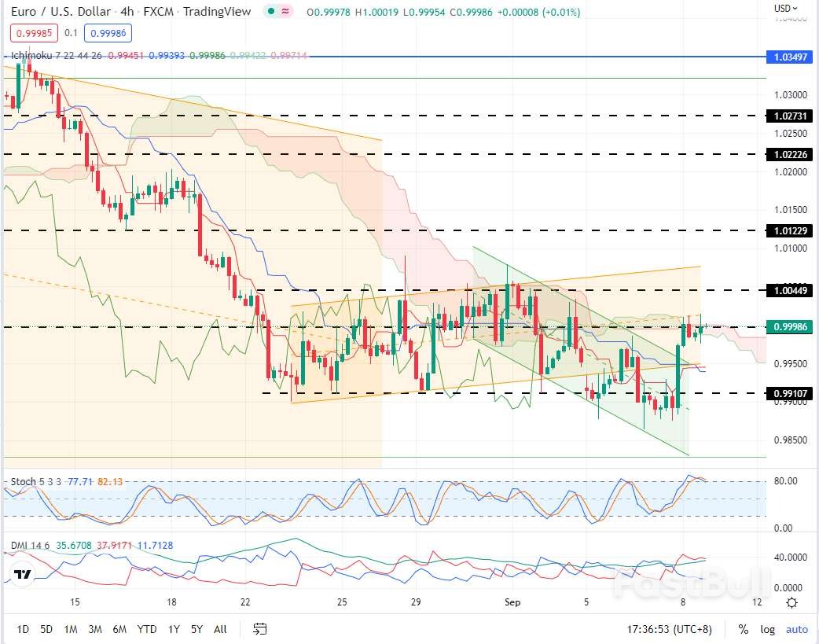The width and height of the screenshot is (819, 644).
Task: Toggle auto scaling for the price axis
Action: coord(797,629)
